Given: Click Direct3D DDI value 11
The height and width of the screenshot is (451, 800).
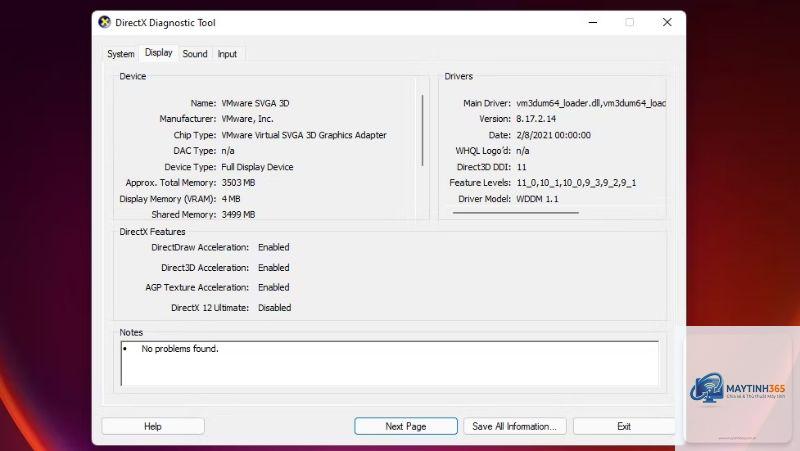Looking at the screenshot, I should click(521, 167).
